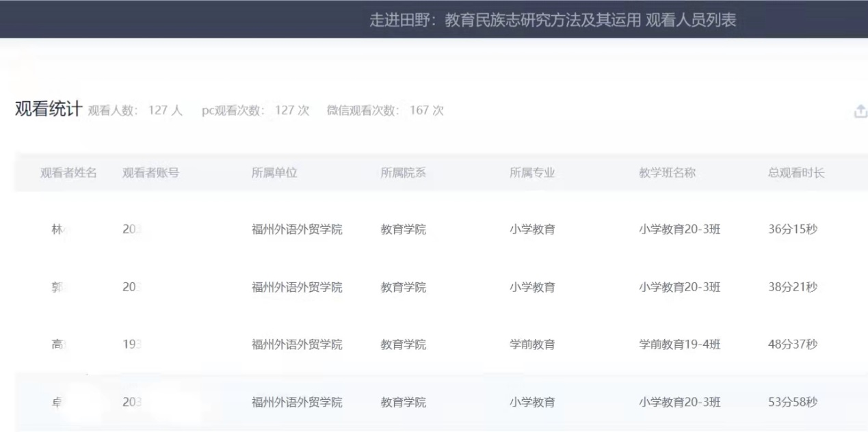The width and height of the screenshot is (868, 432).
Task: Click the 微信观看次数 167 次 statistic
Action: tap(385, 111)
